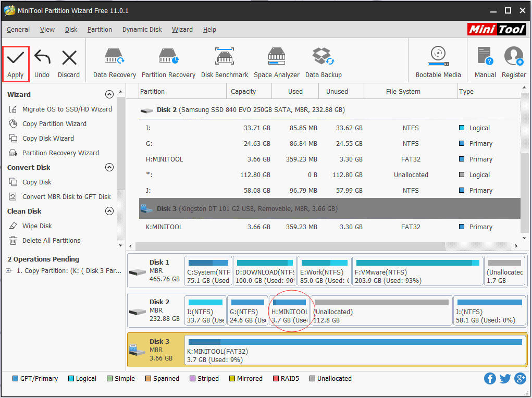
Task: Open the Dynamic Disk menu
Action: click(142, 30)
